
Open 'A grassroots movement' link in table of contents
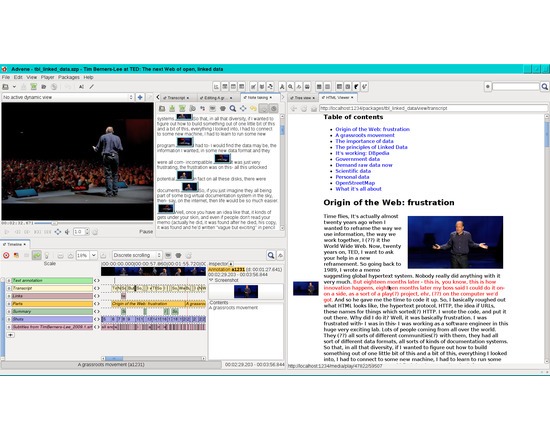pyautogui.click(x=365, y=135)
